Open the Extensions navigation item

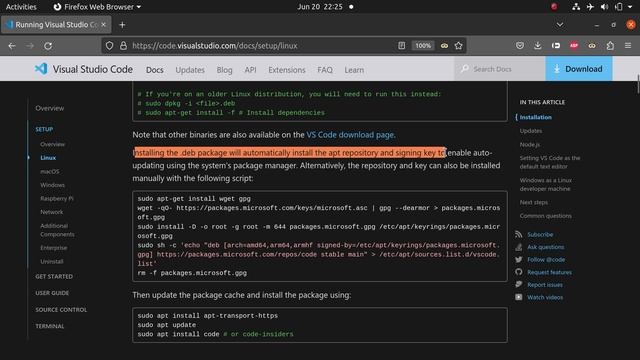click(x=287, y=70)
